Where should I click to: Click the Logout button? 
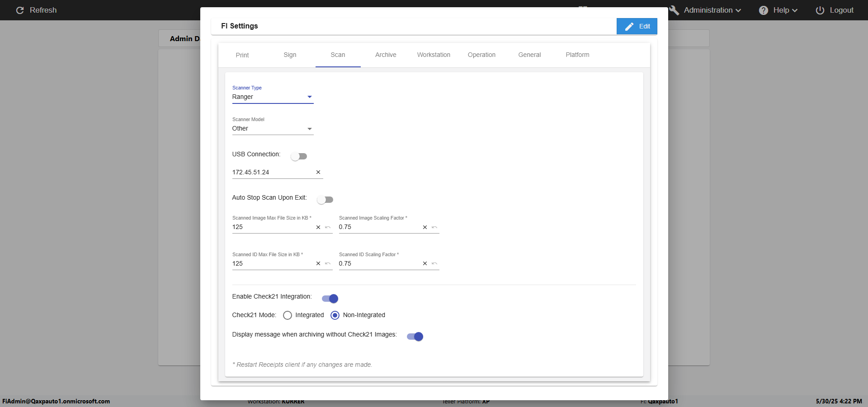click(835, 10)
